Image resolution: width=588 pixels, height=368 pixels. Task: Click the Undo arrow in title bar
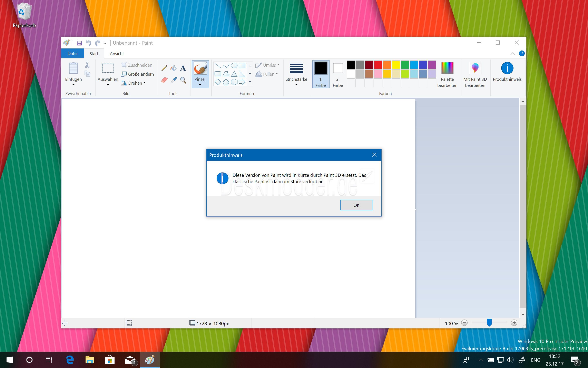tap(88, 43)
